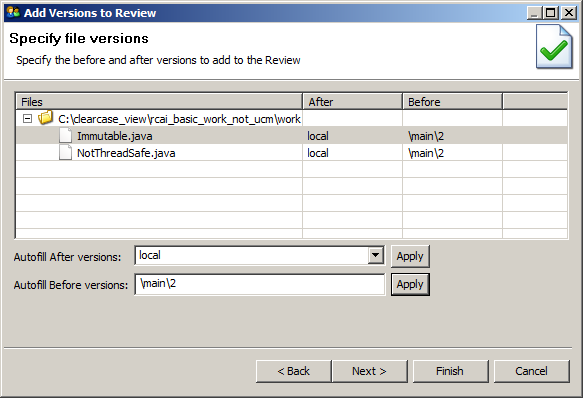This screenshot has width=583, height=398.
Task: Select the C:\clearcase_view\rcai_basic_work_not_ucm\work folder row
Action: point(292,119)
